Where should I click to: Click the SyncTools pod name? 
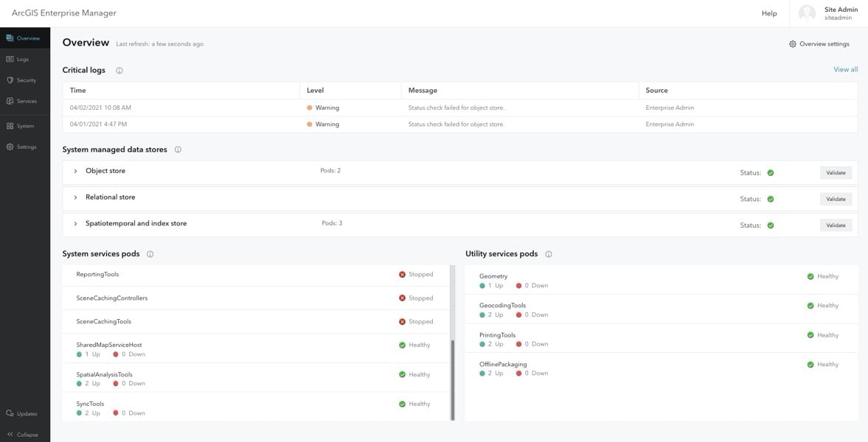[x=90, y=404]
